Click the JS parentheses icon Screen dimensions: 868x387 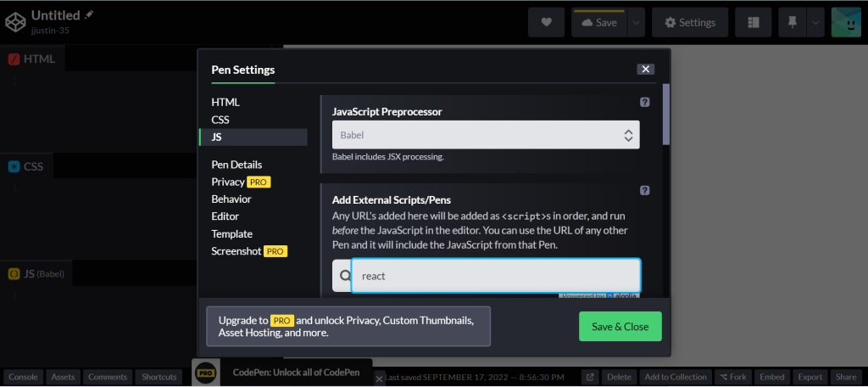(x=14, y=274)
